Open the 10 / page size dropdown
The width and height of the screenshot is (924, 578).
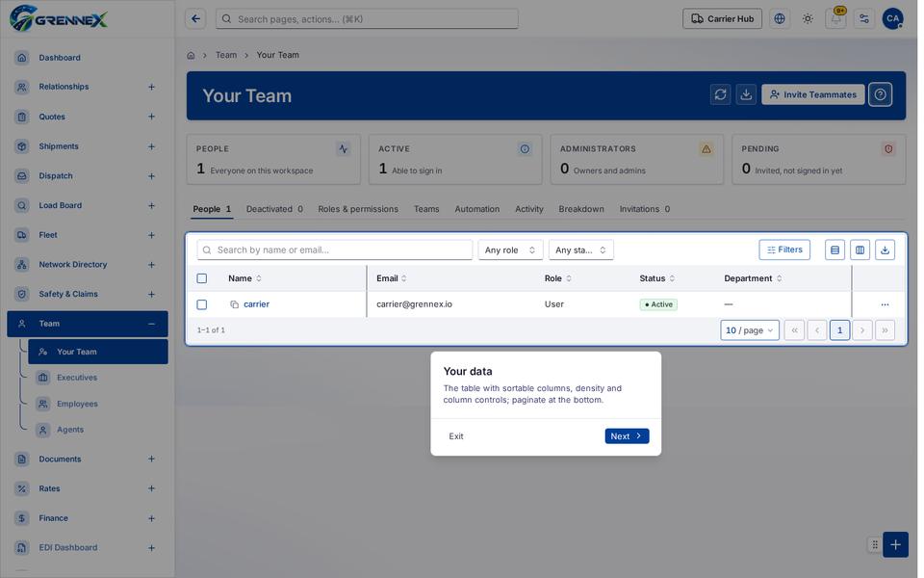pyautogui.click(x=750, y=330)
